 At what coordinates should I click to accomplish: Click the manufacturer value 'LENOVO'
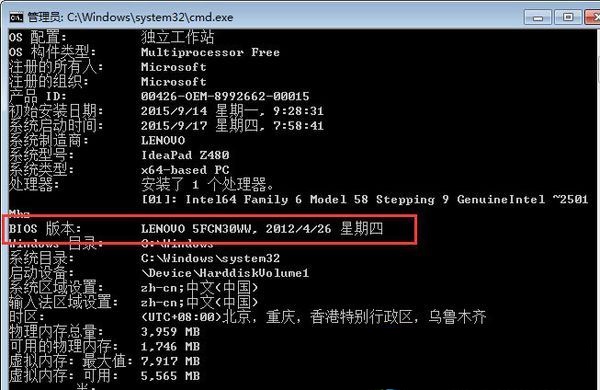click(x=163, y=140)
